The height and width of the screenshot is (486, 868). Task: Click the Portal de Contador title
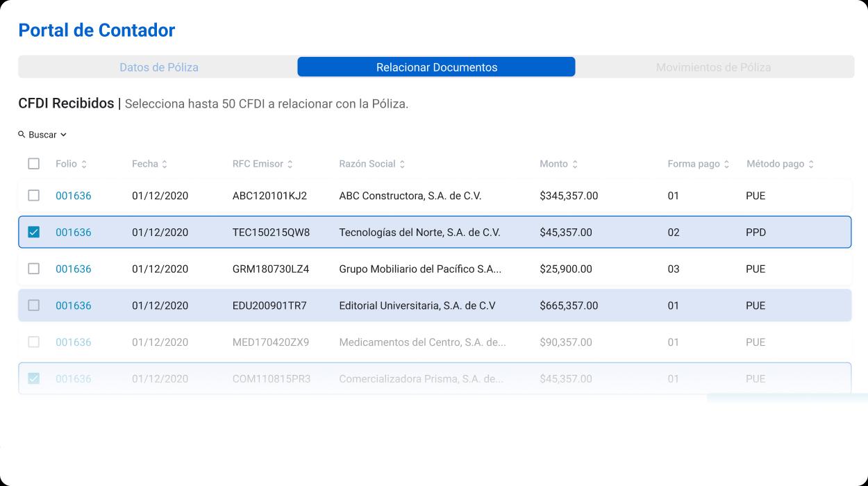(x=97, y=31)
